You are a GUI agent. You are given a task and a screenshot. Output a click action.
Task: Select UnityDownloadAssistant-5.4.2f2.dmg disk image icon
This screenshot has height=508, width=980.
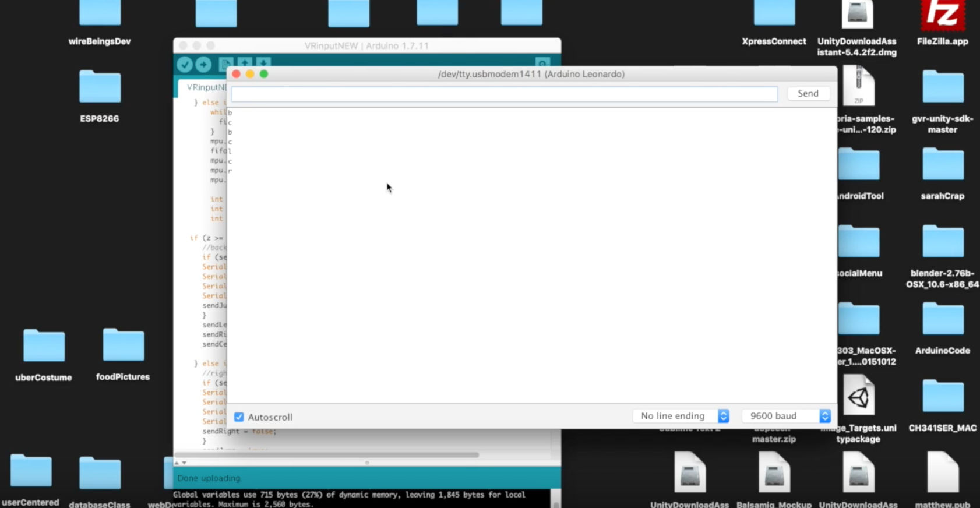click(x=857, y=14)
